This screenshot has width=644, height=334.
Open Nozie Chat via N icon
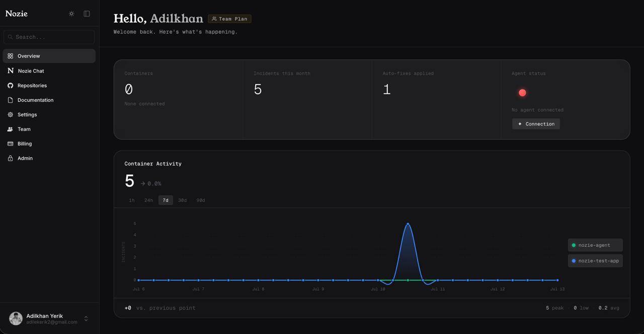10,71
